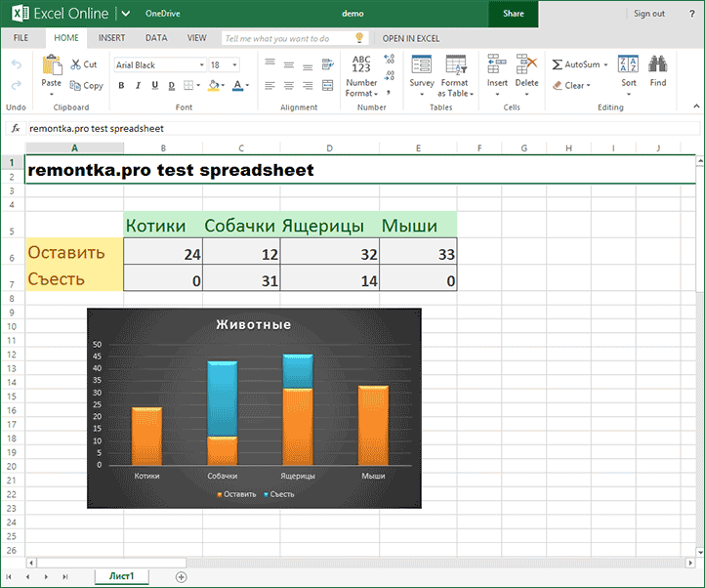Open the AutoSum dropdown arrow
705x588 pixels.
point(605,64)
